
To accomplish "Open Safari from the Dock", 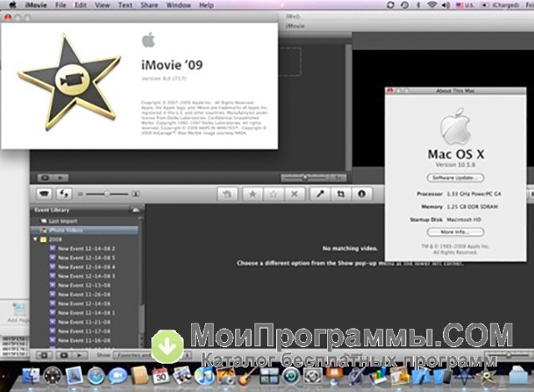I will tap(96, 376).
